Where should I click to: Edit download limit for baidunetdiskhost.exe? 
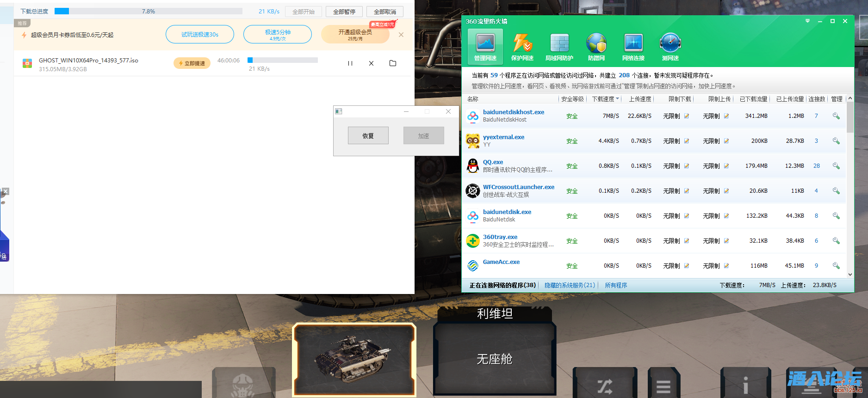(687, 116)
